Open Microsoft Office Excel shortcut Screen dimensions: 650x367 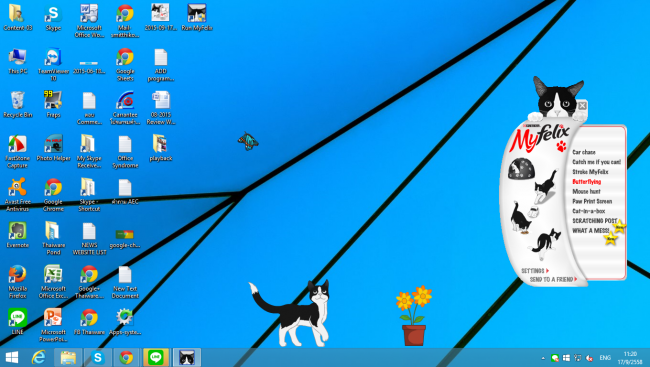(53, 282)
